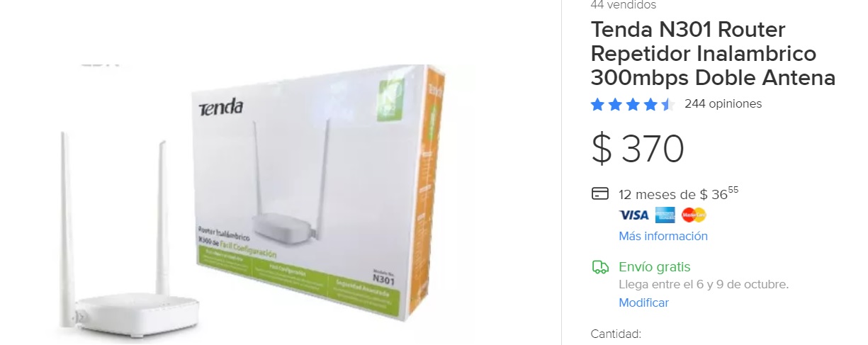Click the credit card installments icon
Screen dimensions: 868x345
pos(600,193)
